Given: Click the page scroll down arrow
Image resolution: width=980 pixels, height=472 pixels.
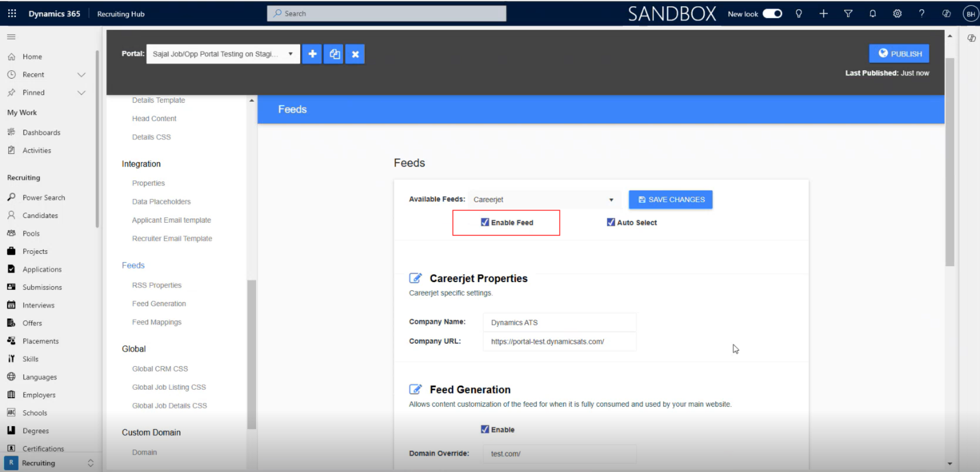Looking at the screenshot, I should coord(949,464).
